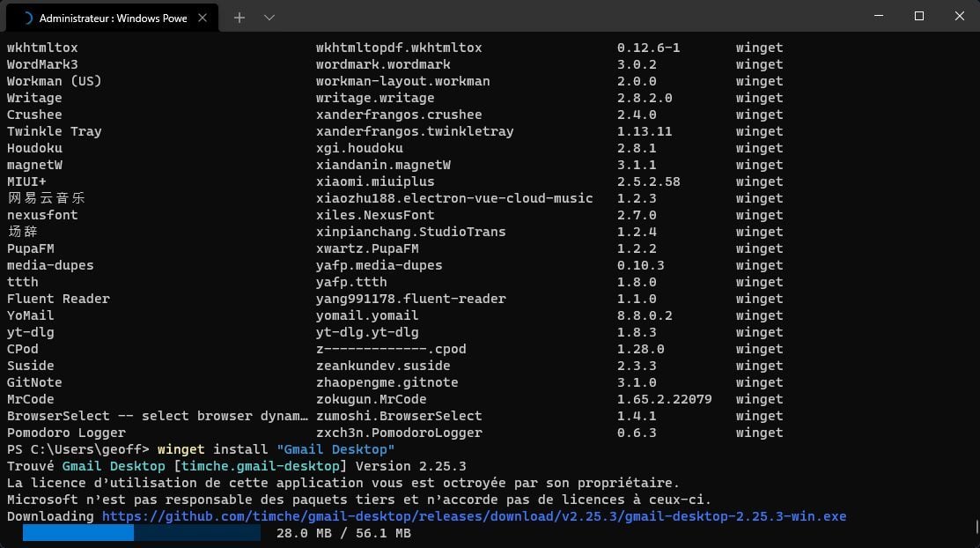Screen dimensions: 980x548
Task: Click the 'yt-dlg.yt-dlg' package ID
Action: point(367,333)
